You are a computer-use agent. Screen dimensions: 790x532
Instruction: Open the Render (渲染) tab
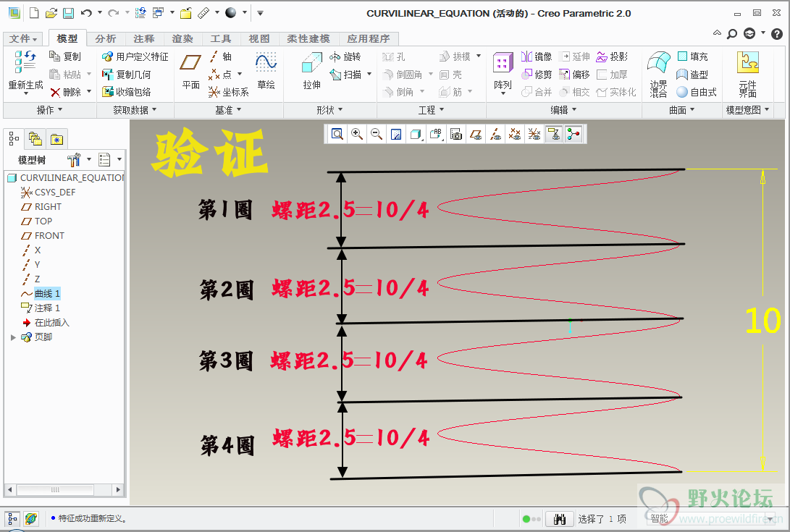182,39
